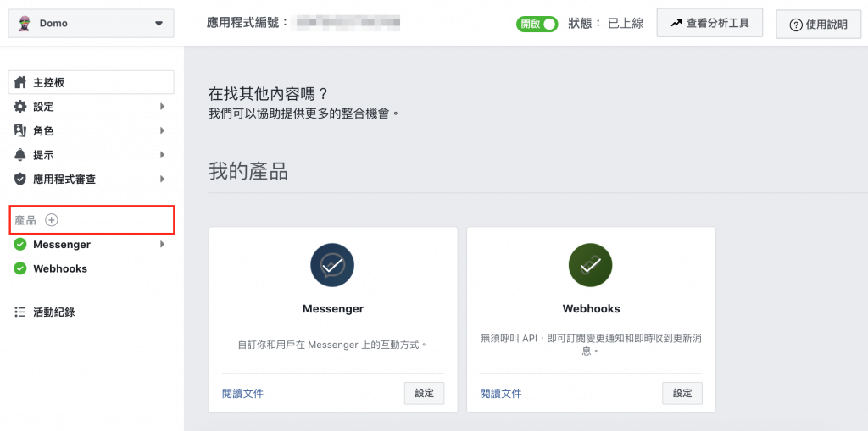Click the Messenger product card icon
The image size is (868, 431).
(332, 265)
